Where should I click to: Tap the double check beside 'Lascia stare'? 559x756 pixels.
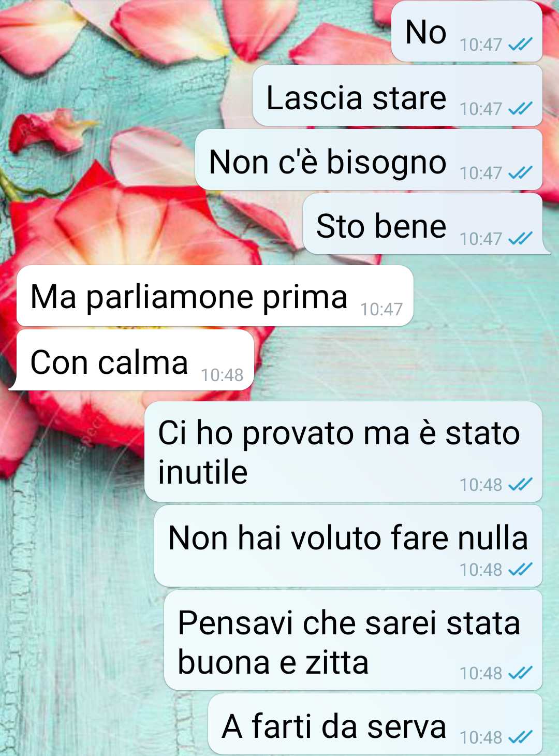pos(520,109)
